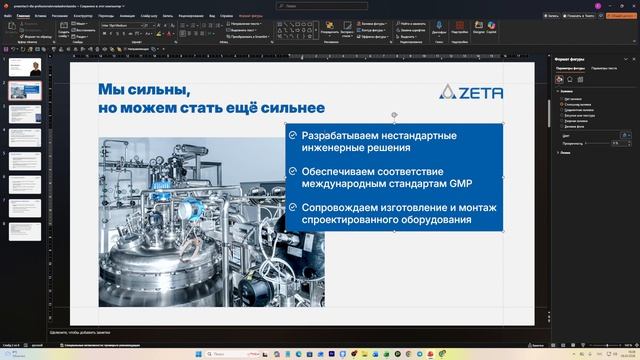Click the Replace Fonts (Замена шрифтов) button
The width and height of the screenshot is (640, 360).
pos(411,30)
